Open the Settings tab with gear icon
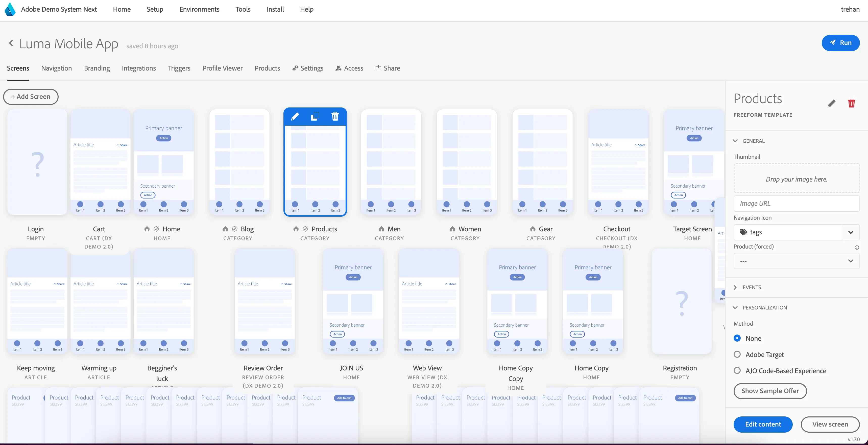The height and width of the screenshot is (445, 868). point(308,68)
